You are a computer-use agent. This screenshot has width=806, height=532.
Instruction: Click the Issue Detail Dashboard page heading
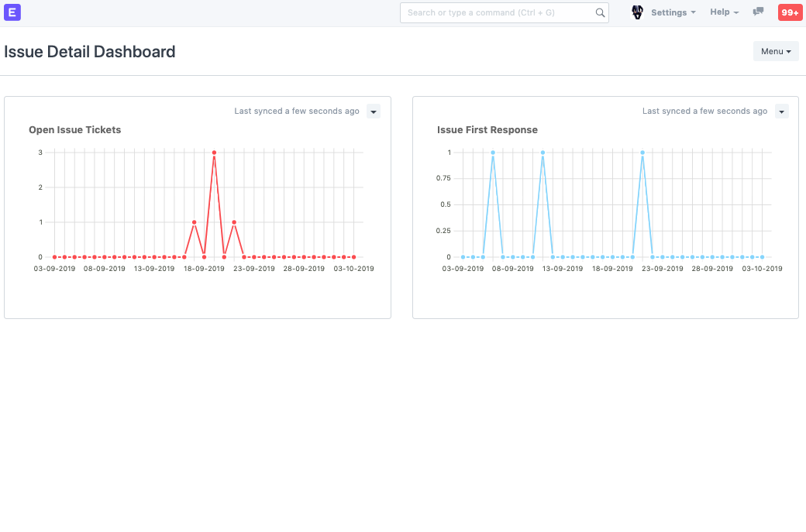[90, 52]
